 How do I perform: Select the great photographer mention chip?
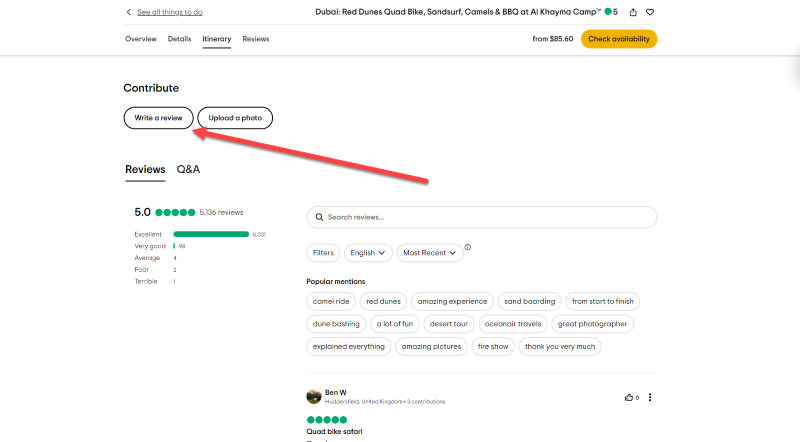pos(592,324)
